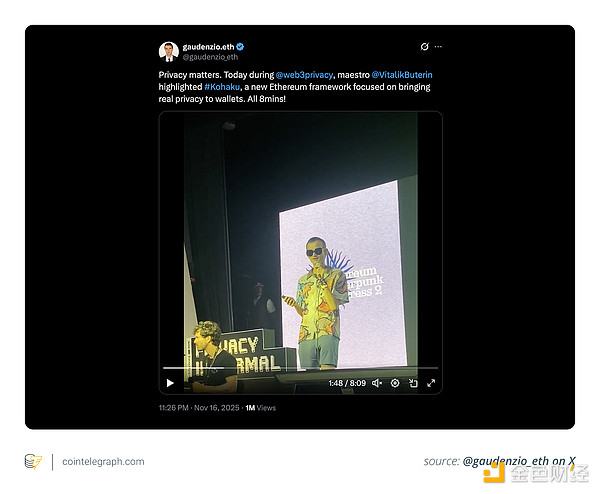Open the #Kohaku hashtag
Screen dimensions: 600x494
click(x=221, y=88)
